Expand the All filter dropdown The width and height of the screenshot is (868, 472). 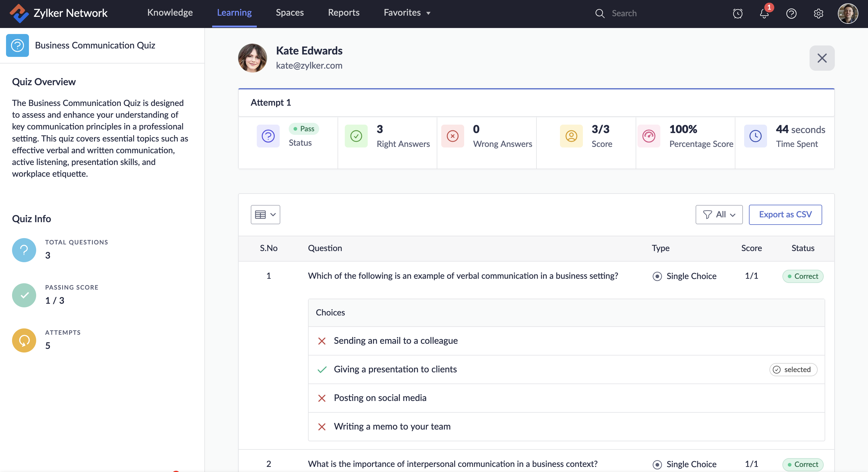coord(719,214)
